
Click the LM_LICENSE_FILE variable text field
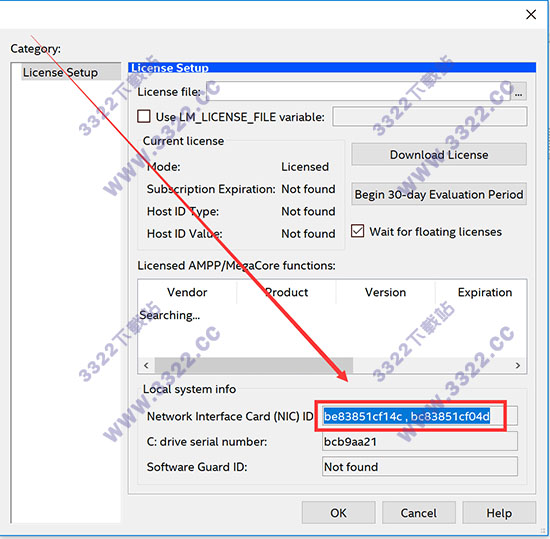430,116
